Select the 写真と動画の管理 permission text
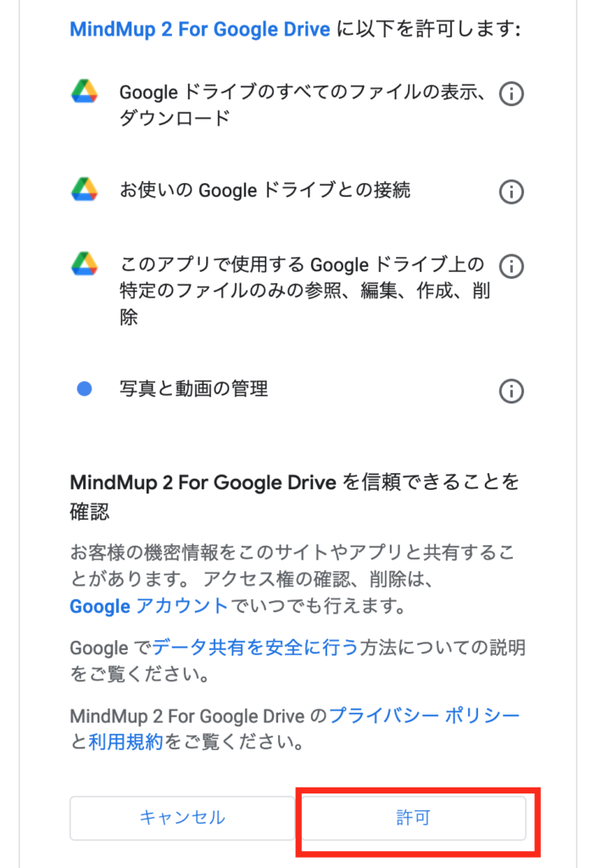This screenshot has height=868, width=596. pos(194,388)
